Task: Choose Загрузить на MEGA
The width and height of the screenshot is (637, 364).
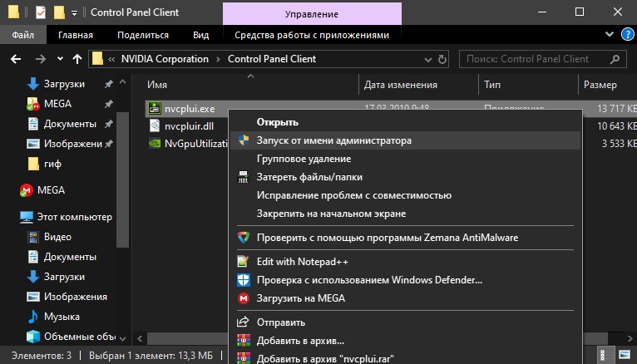Action: coord(406,298)
